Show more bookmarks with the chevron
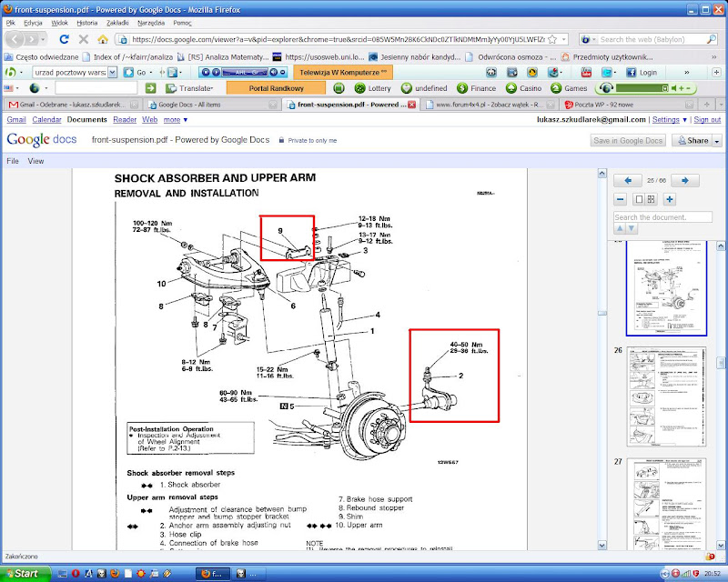 [713, 57]
